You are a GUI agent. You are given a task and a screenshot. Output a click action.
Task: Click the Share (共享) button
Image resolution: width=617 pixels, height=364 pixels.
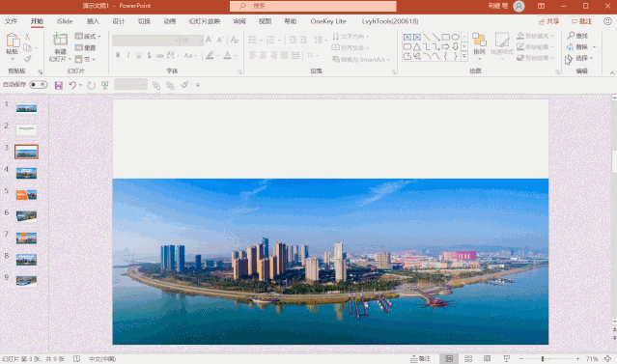coord(549,21)
